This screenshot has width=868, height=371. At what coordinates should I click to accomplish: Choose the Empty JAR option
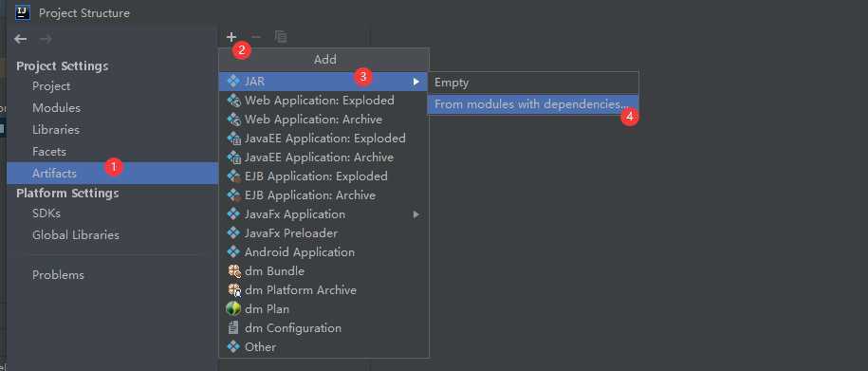tap(533, 83)
